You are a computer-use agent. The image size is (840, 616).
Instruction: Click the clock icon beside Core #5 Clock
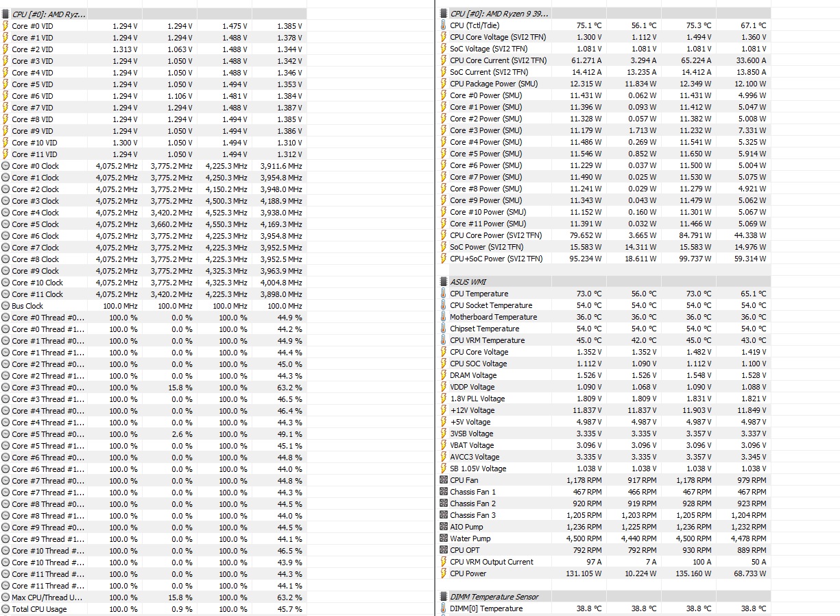point(6,224)
